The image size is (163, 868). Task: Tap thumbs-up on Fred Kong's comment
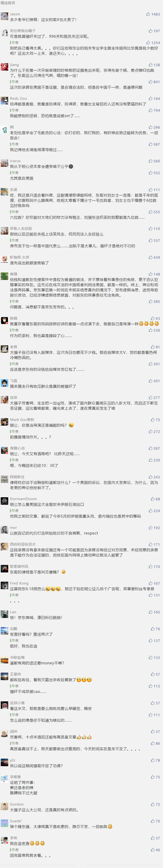click(x=151, y=583)
